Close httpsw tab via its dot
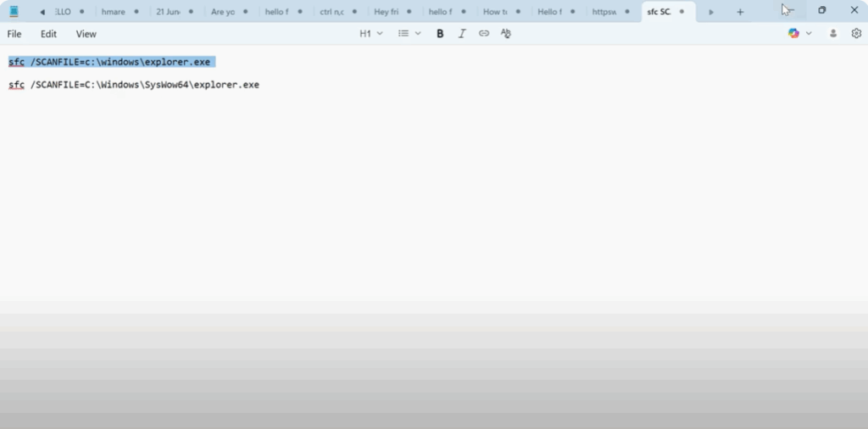Viewport: 868px width, 429px height. tap(627, 12)
